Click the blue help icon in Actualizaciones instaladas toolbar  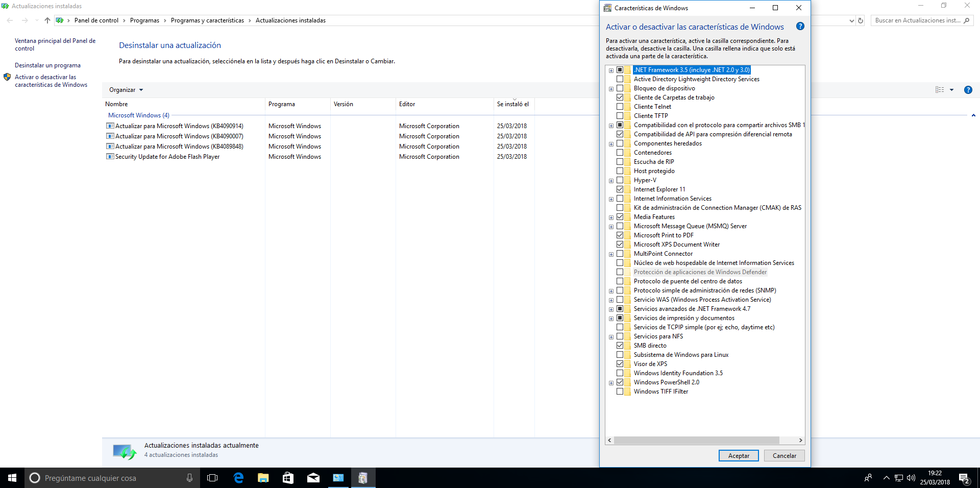pos(968,90)
